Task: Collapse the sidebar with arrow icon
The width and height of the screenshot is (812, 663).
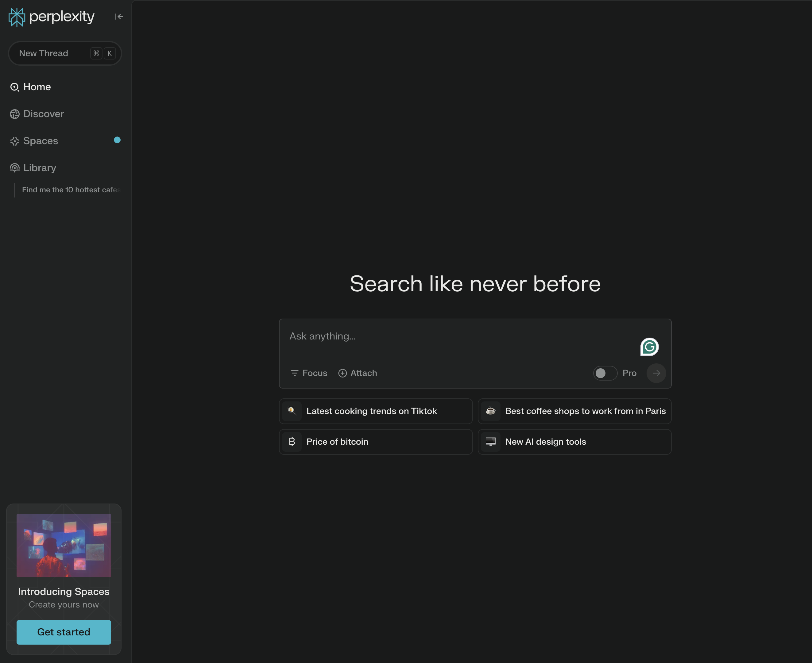Action: coord(119,17)
